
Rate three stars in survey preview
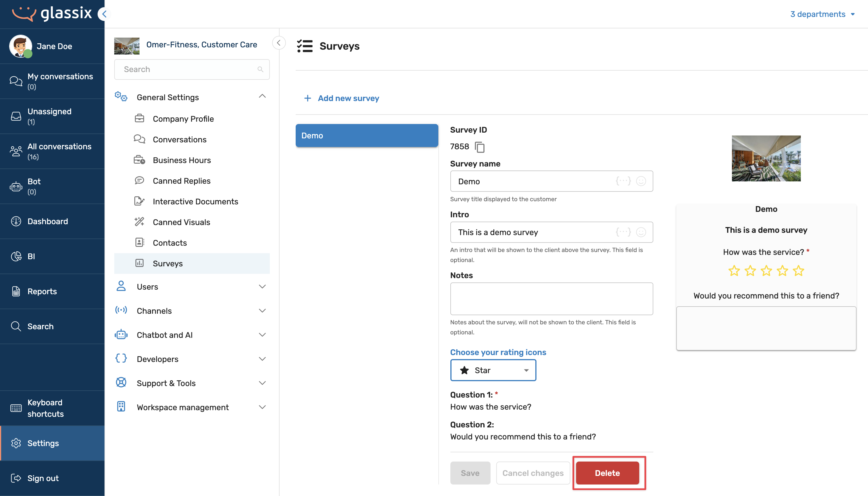point(766,271)
